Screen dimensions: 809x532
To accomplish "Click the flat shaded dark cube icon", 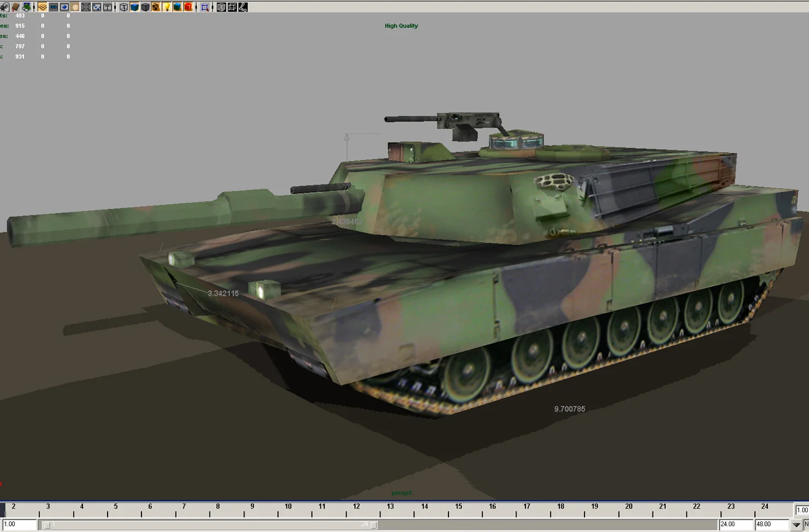I will [145, 7].
